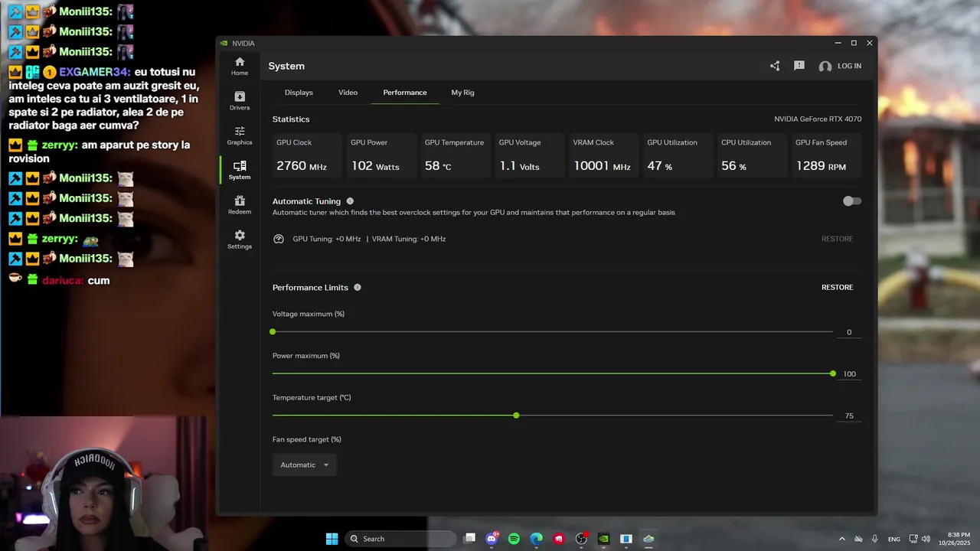The height and width of the screenshot is (551, 980).
Task: Click the GPU Power 102 Watts card
Action: tap(381, 155)
